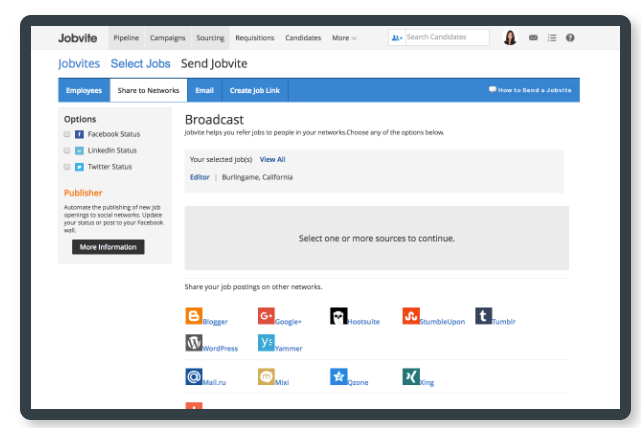Open the user profile avatar
This screenshot has width=641, height=428.
510,38
